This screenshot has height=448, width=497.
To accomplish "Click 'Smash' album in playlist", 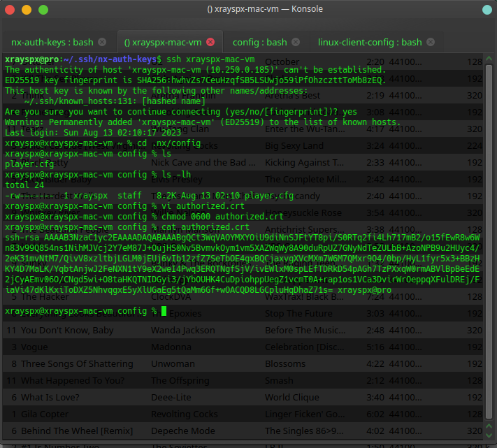I will point(279,380).
